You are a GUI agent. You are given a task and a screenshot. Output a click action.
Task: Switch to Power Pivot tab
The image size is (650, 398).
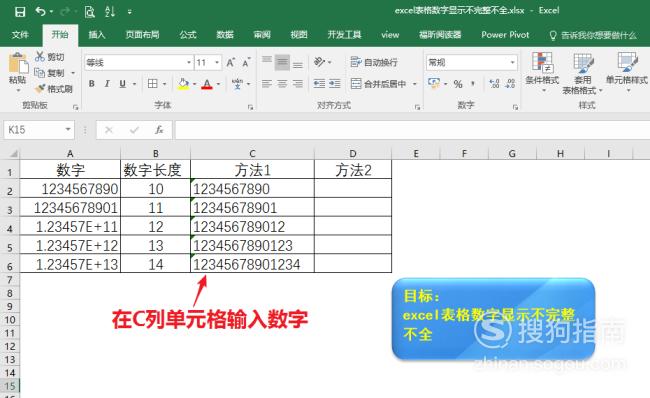click(505, 35)
